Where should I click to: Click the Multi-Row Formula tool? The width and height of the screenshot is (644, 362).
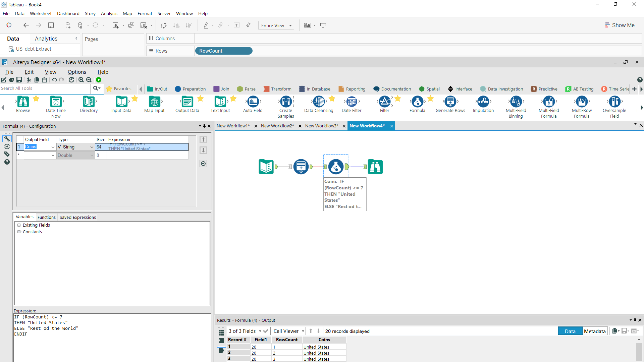(x=582, y=102)
